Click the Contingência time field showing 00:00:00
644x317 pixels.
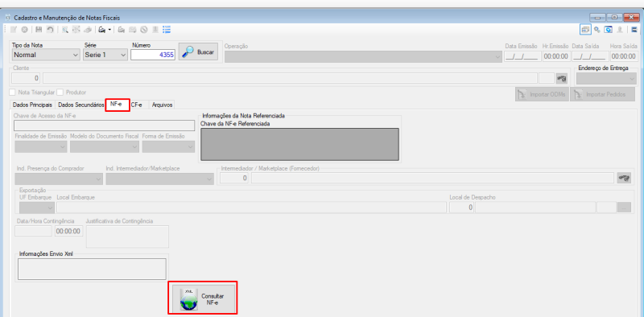[x=68, y=231]
